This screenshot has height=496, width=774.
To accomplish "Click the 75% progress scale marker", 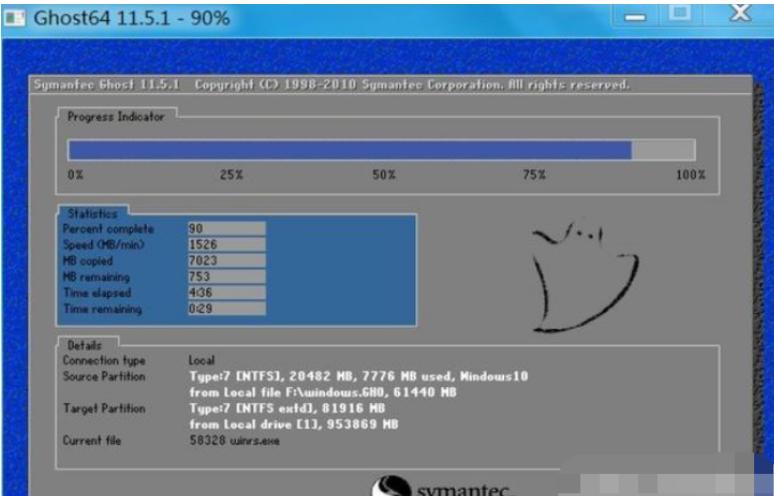I will point(535,175).
